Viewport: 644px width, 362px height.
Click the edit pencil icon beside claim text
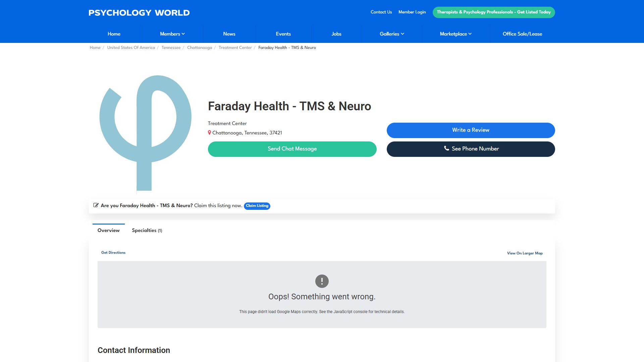click(x=96, y=205)
